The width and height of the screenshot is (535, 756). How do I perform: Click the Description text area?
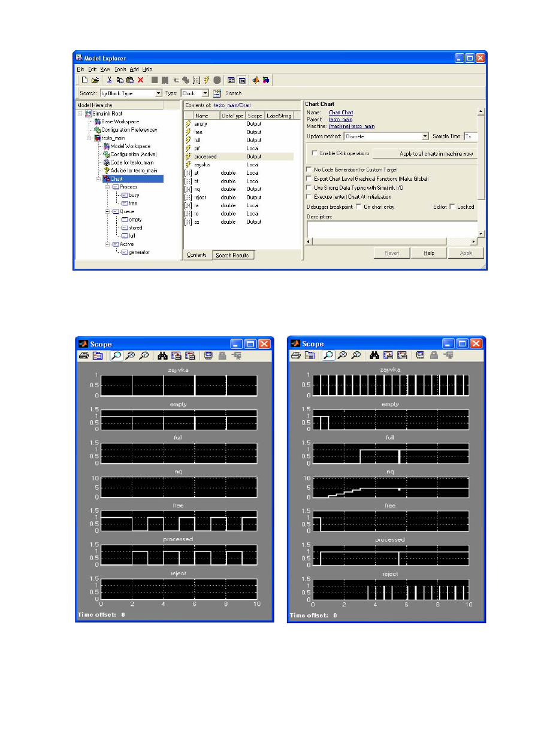click(392, 229)
